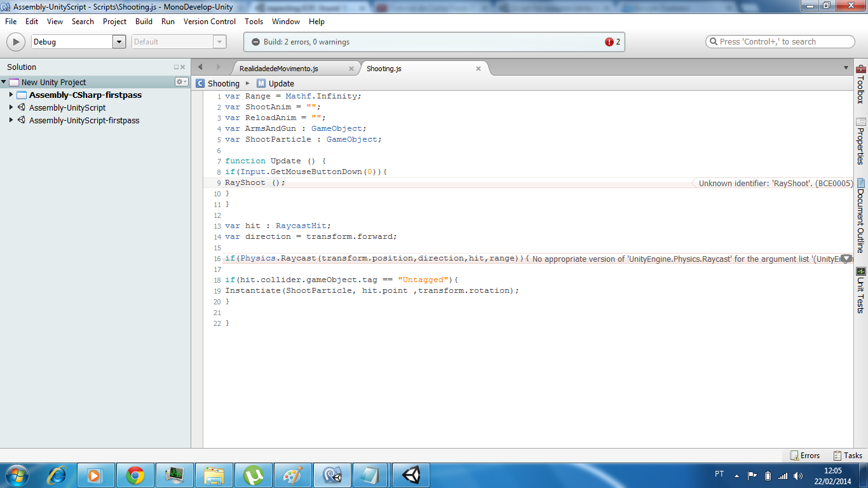Click the red build error count icon
Image resolution: width=868 pixels, height=488 pixels.
609,42
